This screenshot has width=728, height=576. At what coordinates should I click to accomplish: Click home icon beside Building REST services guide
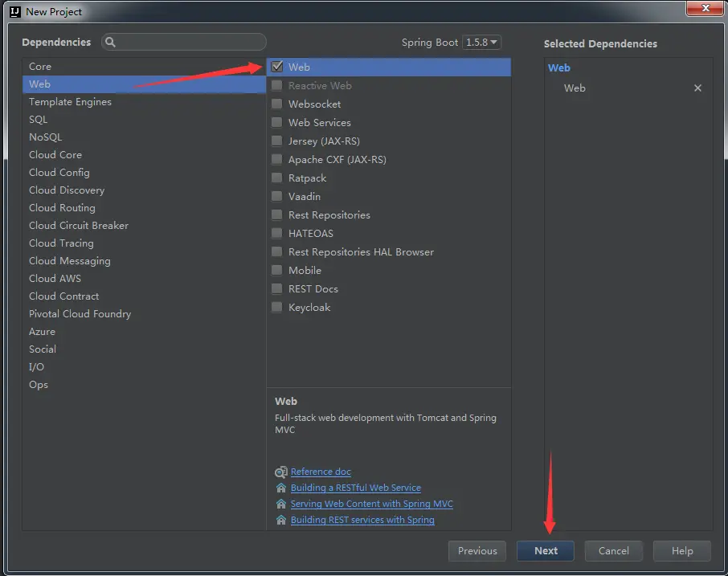[x=281, y=520]
